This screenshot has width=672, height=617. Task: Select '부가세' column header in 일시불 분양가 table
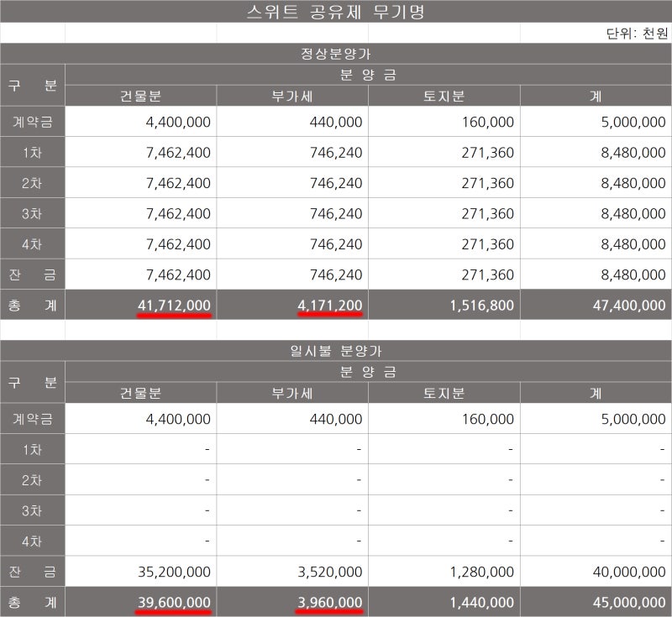coord(292,393)
